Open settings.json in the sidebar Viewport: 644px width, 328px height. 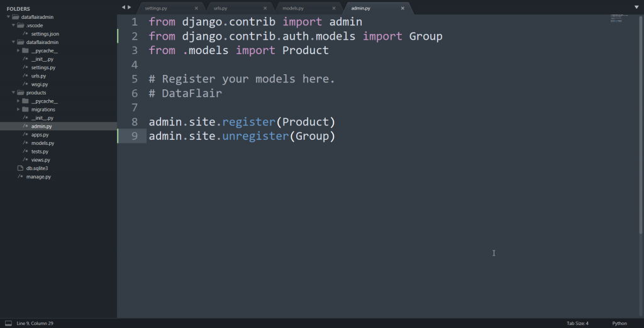click(x=45, y=34)
